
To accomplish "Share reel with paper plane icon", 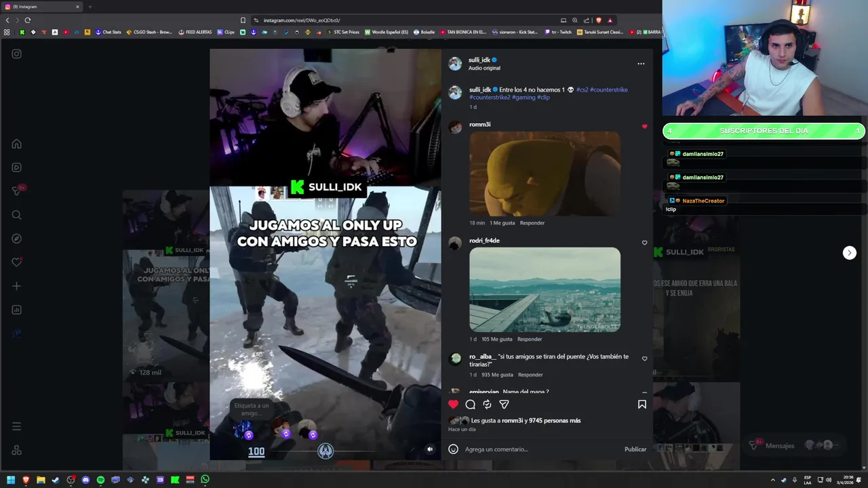I will pyautogui.click(x=504, y=404).
